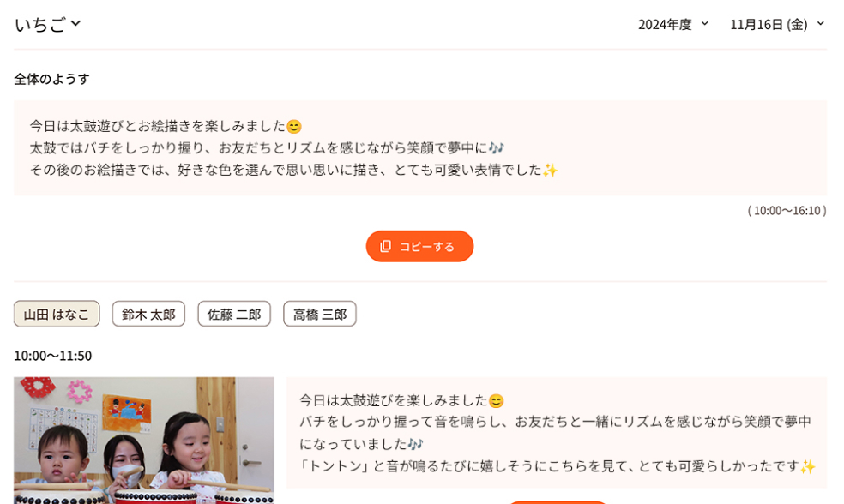This screenshot has width=844, height=504.
Task: Click the chevron arrow next to 11月16日 (金)
Action: (820, 24)
